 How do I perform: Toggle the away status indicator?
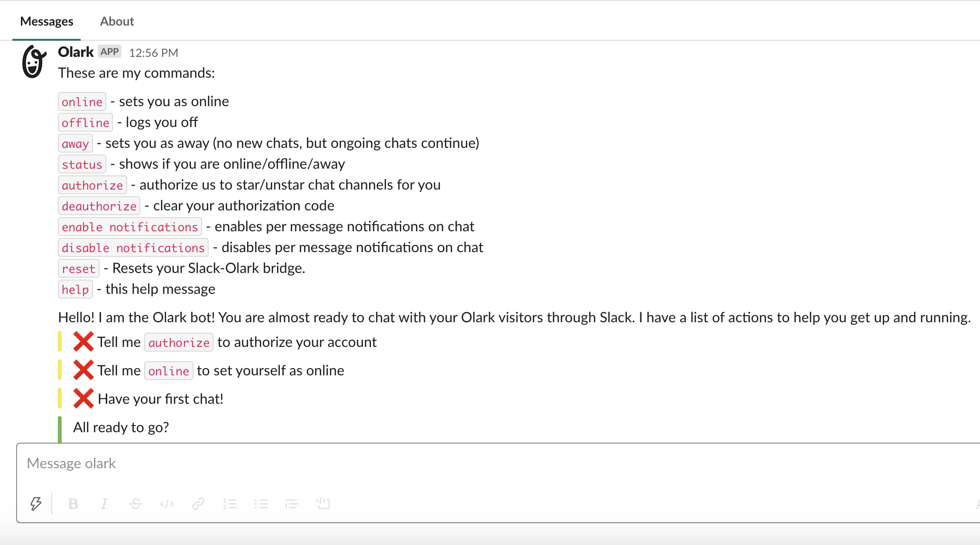tap(72, 143)
